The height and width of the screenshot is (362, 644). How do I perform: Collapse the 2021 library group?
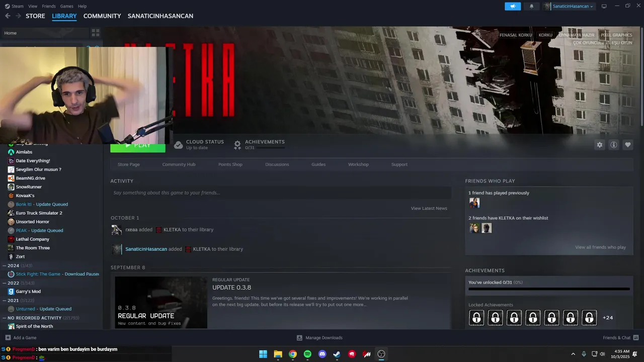5,300
